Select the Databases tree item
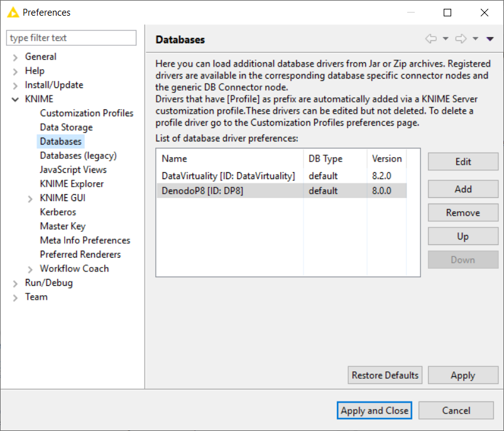 [61, 141]
